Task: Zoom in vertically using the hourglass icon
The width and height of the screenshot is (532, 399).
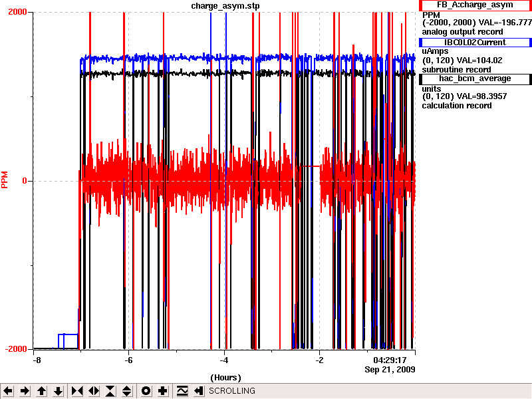Action: tap(110, 391)
